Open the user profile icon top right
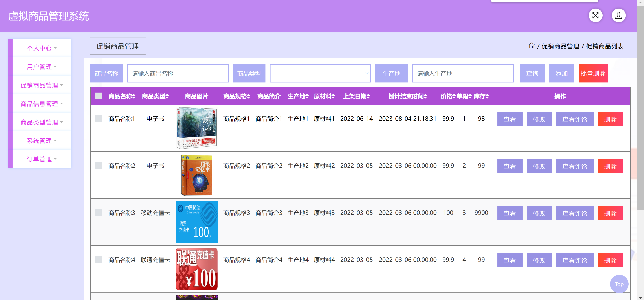This screenshot has height=300, width=644. pos(619,15)
